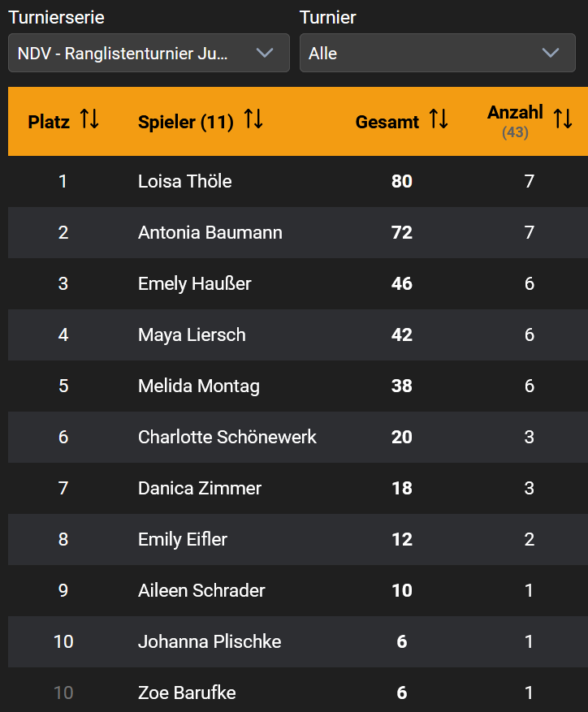Sort by Anzahl using arrows icon
Image resolution: width=588 pixels, height=712 pixels.
pyautogui.click(x=563, y=119)
